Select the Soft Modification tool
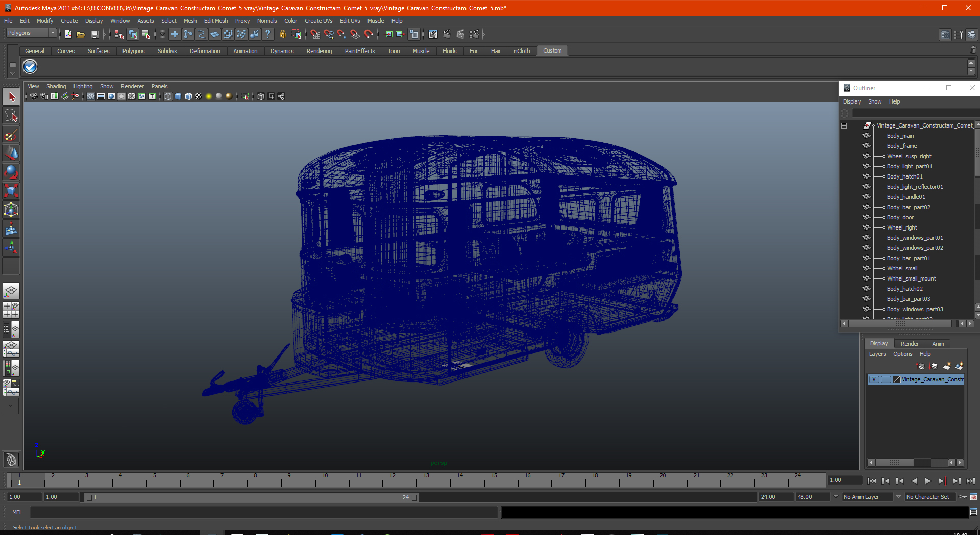The image size is (980, 535). coord(11,229)
